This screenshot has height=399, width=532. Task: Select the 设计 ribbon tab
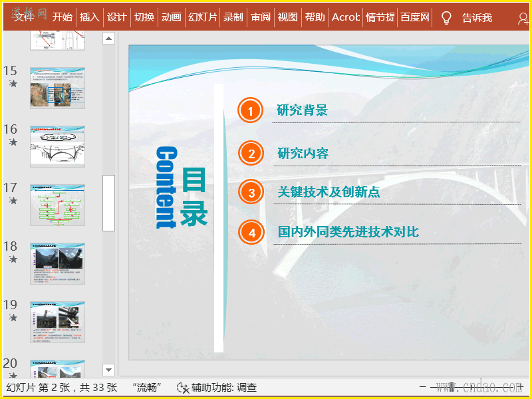pos(117,17)
